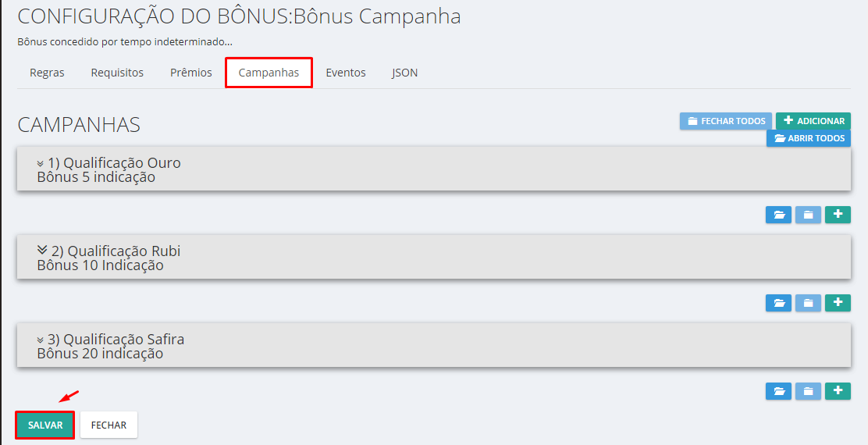Go to the Prêmios tab
The height and width of the screenshot is (445, 868).
pyautogui.click(x=191, y=73)
